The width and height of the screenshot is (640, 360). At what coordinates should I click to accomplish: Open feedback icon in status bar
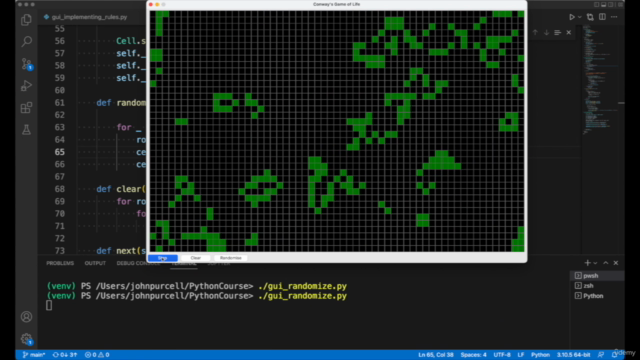[x=601, y=355]
